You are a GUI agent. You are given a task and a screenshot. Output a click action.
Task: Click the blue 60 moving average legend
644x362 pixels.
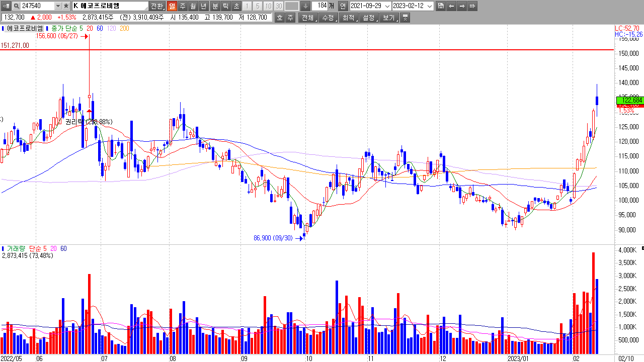(100, 29)
